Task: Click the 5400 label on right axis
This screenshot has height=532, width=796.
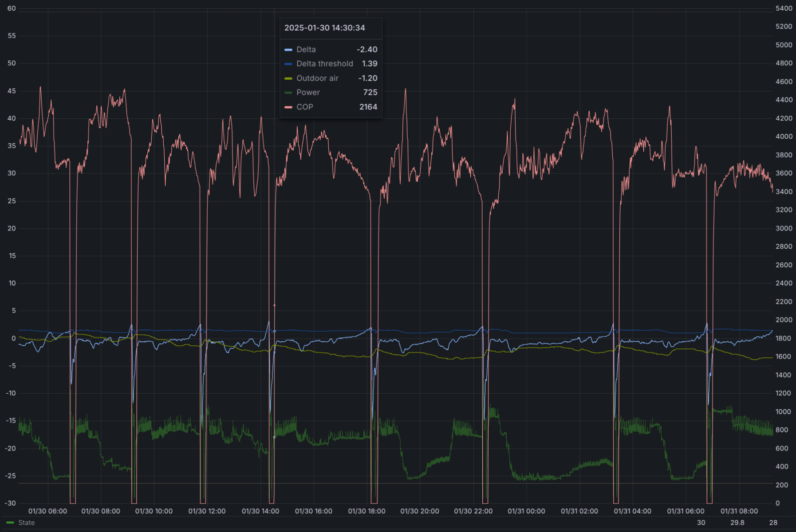Action: point(784,8)
